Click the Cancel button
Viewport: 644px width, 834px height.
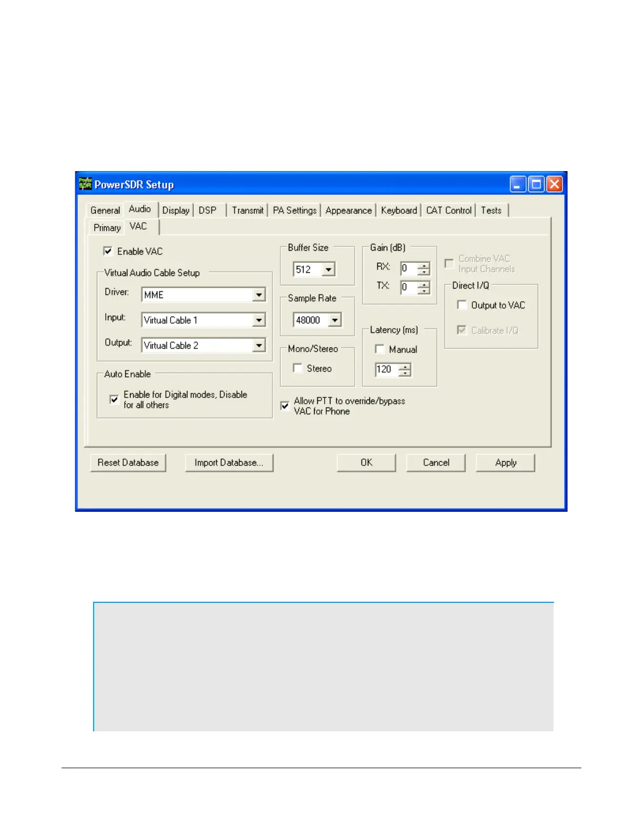(436, 463)
